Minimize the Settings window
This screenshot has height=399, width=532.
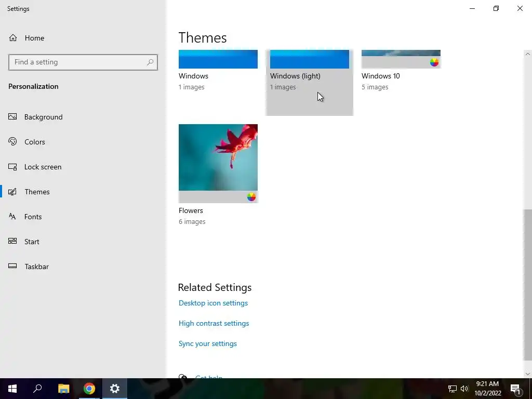pos(472,8)
